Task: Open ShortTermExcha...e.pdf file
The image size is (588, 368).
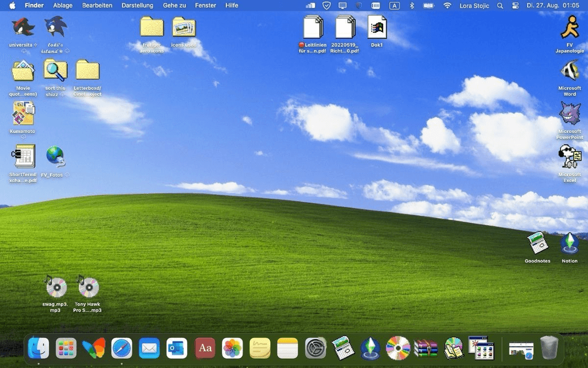Action: 23,157
